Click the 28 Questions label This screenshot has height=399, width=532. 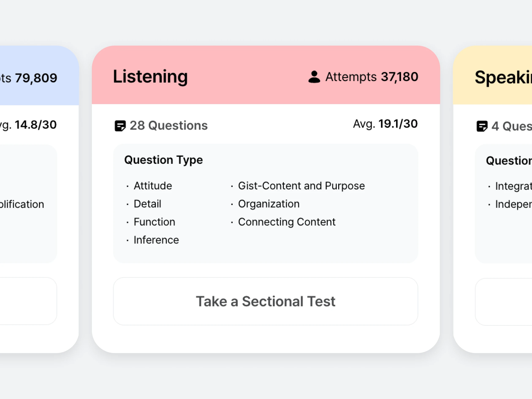pos(168,126)
